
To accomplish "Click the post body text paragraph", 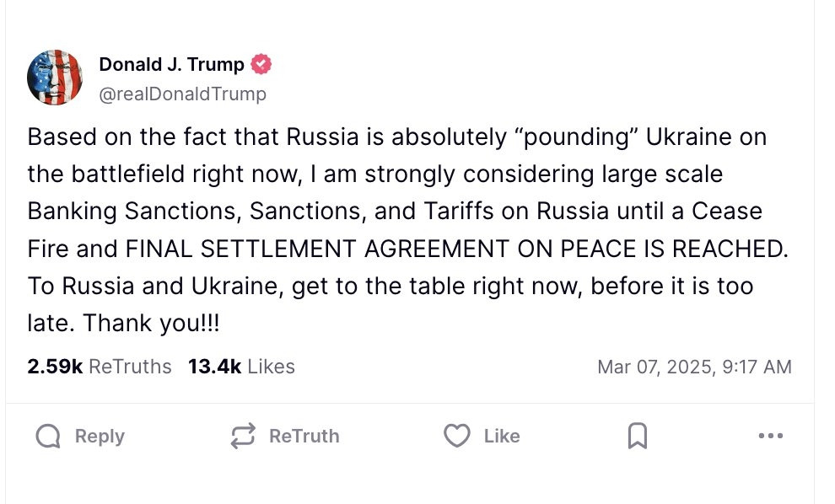I will [x=408, y=230].
